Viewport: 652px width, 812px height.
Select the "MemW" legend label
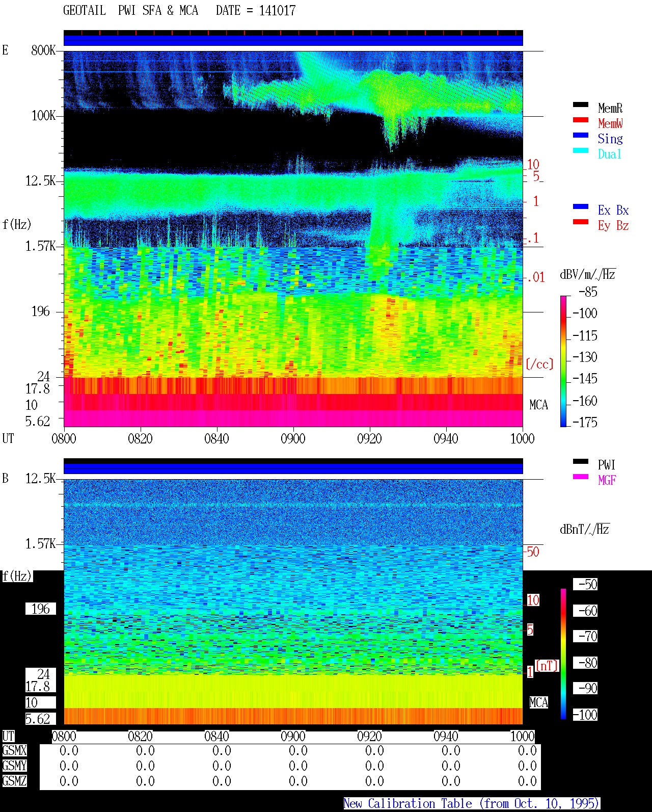point(610,123)
